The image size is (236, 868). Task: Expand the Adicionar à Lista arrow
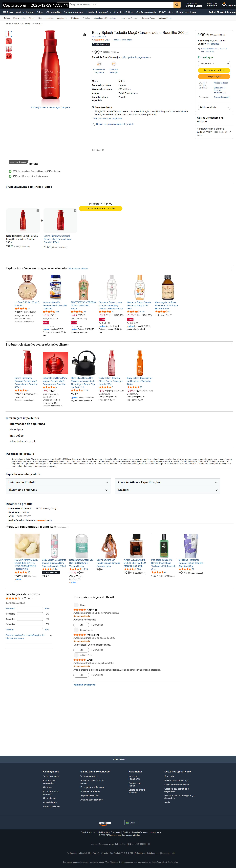228,107
